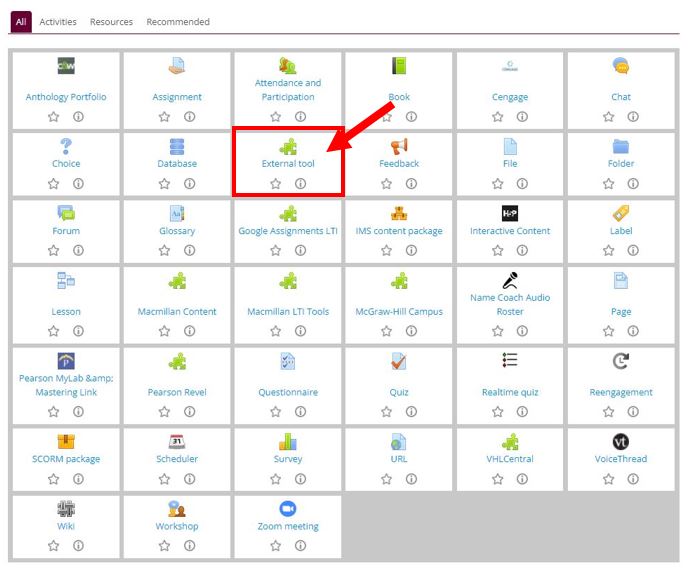Viewport: 688px width, 568px height.
Task: Click the Folder resource icon
Action: pos(621,146)
